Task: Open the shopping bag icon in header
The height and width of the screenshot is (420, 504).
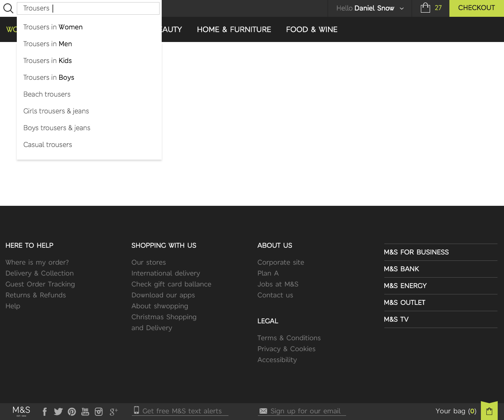Action: point(425,8)
